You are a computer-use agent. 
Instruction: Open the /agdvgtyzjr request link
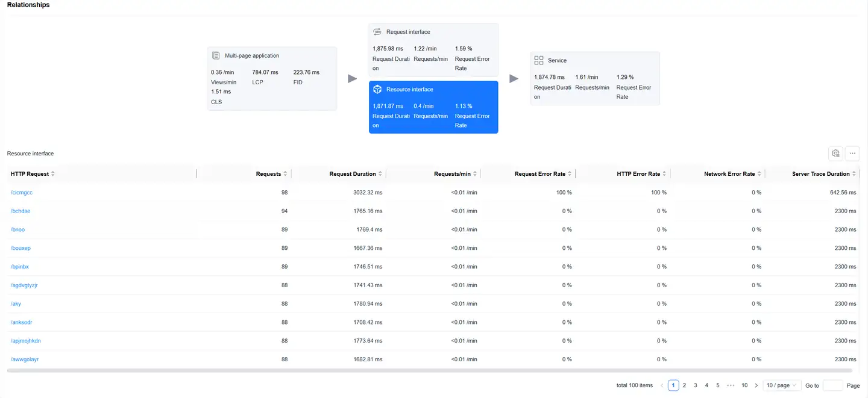click(24, 285)
